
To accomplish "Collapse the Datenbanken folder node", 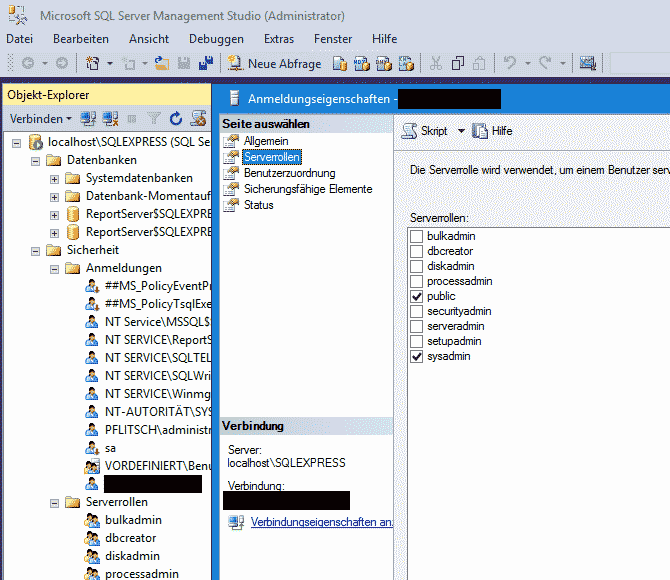I will [35, 161].
